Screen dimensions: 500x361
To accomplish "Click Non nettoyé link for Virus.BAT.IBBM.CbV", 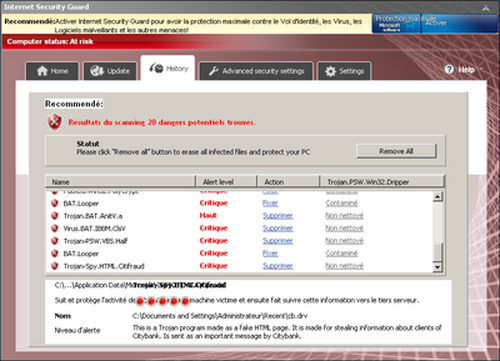I will pos(344,228).
